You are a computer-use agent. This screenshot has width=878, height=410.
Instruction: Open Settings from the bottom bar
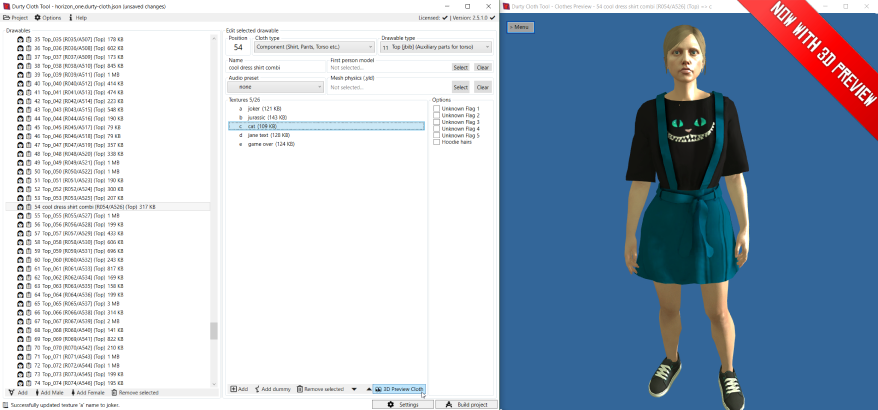402,404
